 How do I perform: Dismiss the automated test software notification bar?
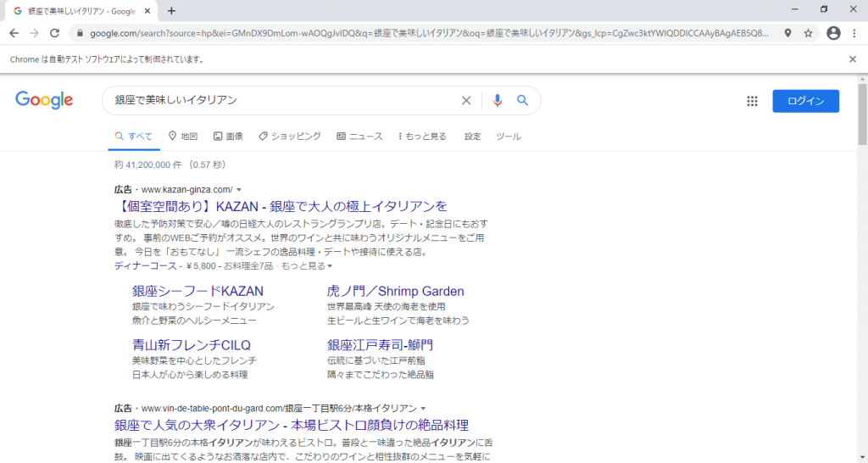coord(853,59)
